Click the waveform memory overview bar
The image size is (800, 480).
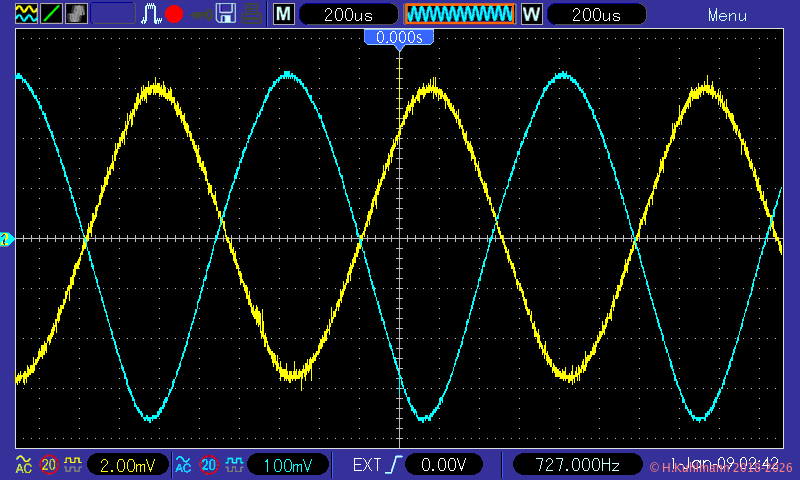[x=460, y=14]
